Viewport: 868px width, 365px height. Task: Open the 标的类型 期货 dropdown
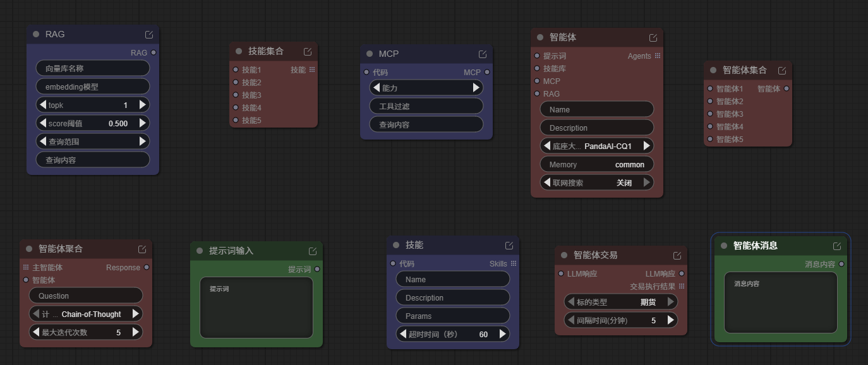pos(620,302)
